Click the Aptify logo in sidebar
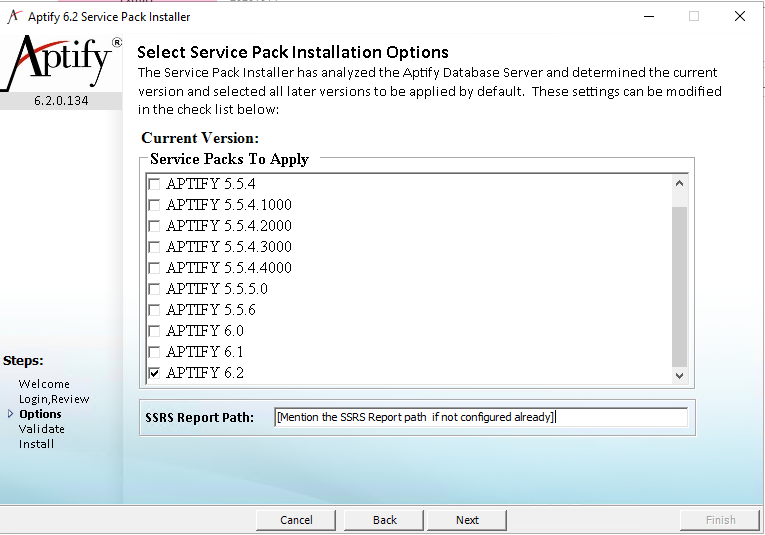The image size is (765, 535). (61, 61)
